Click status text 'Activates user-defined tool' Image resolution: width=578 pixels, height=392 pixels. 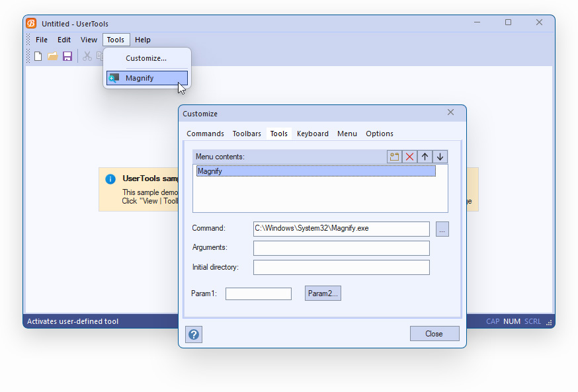(73, 321)
